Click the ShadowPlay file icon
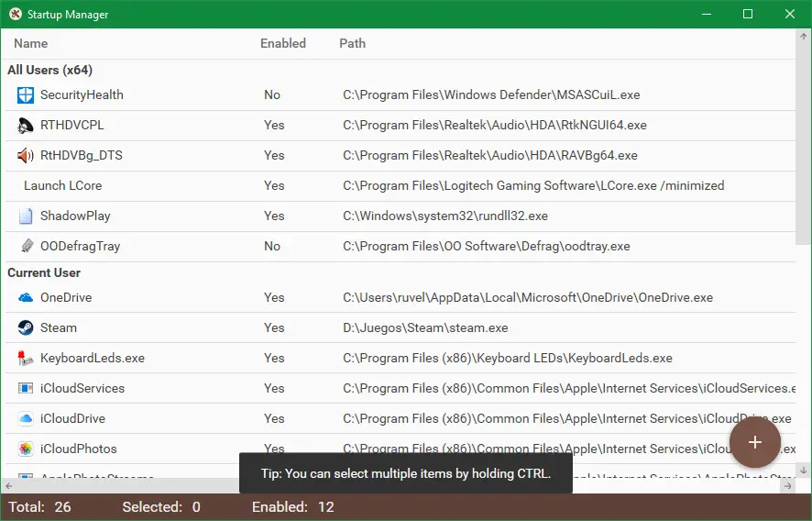This screenshot has height=521, width=812. click(26, 216)
